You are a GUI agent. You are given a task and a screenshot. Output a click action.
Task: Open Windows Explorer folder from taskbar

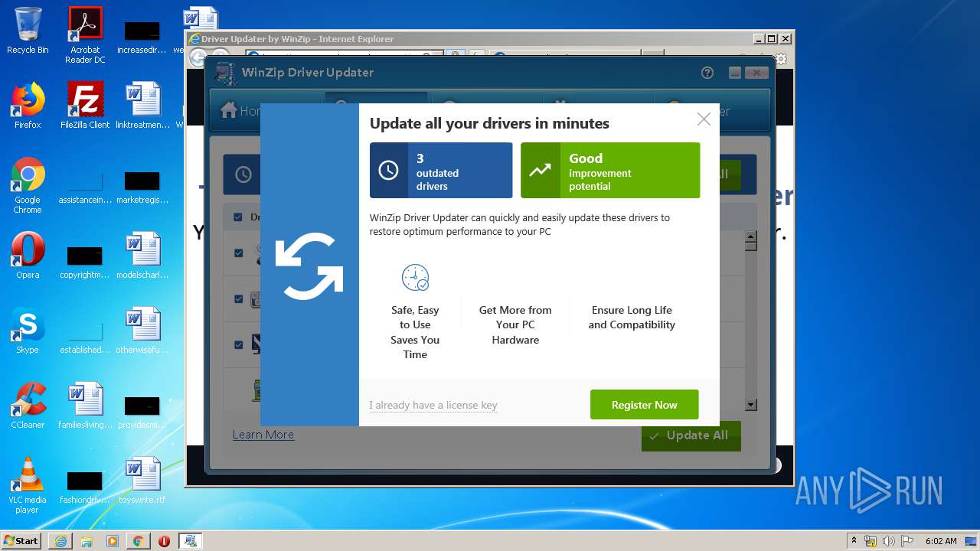[87, 541]
